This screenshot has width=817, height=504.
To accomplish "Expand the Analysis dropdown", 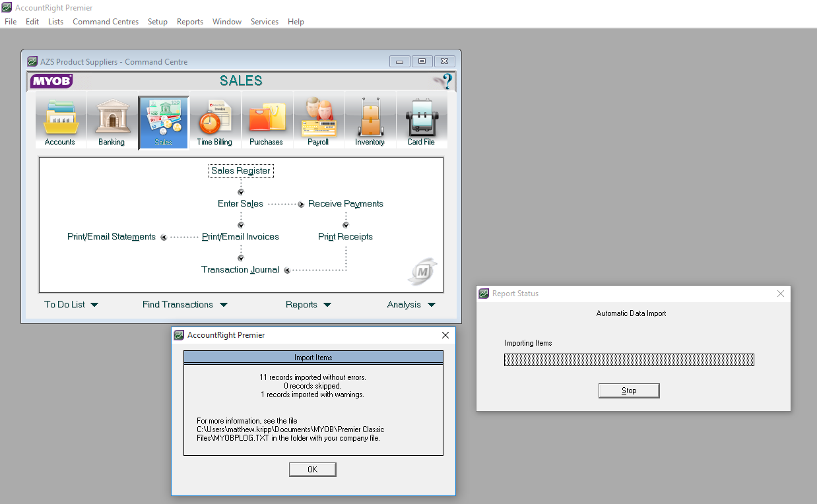I will pos(411,304).
